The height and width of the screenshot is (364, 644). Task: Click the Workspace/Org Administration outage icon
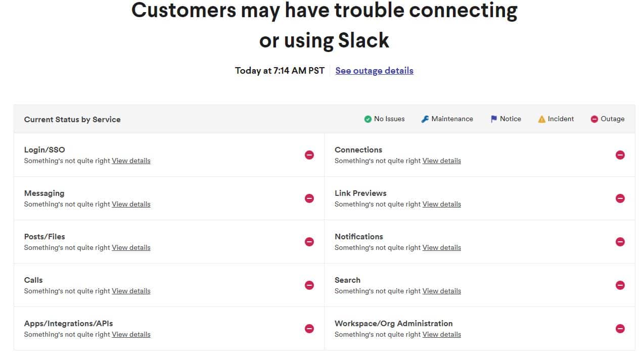pyautogui.click(x=620, y=329)
